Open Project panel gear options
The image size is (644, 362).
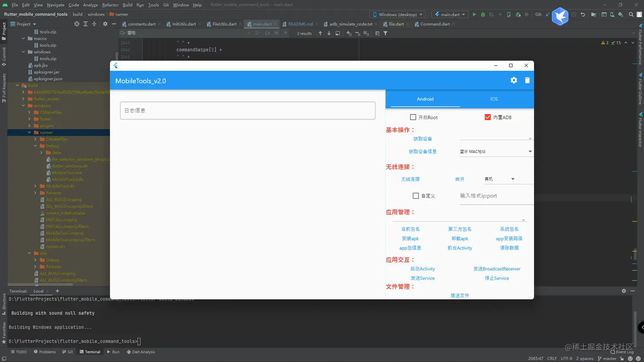(x=105, y=24)
